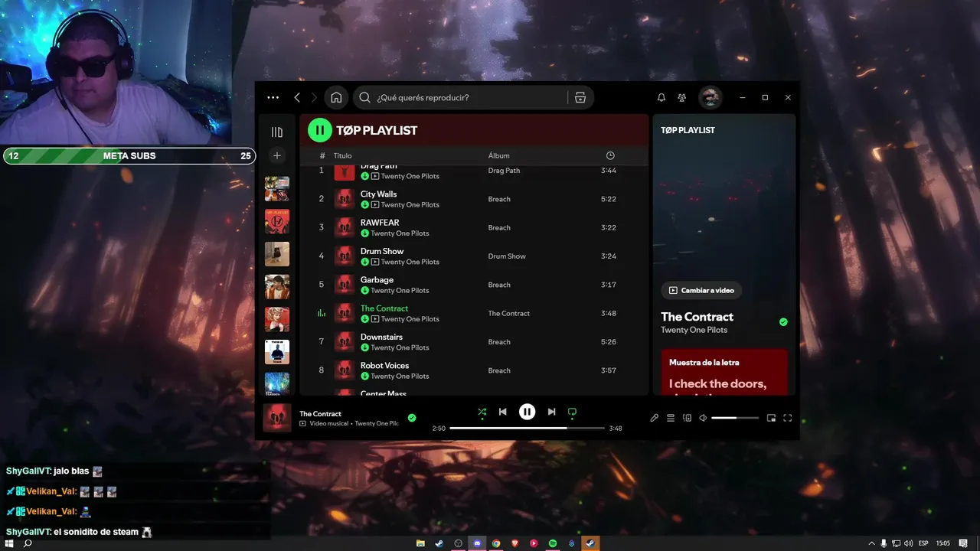The width and height of the screenshot is (980, 551).
Task: Go back with the left arrow in Spotify
Action: (x=297, y=97)
